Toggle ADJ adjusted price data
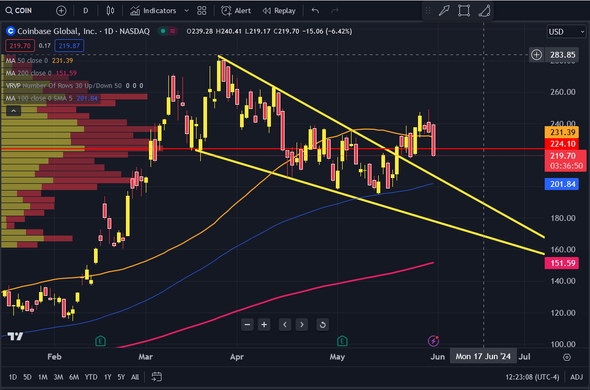Screen dimensions: 590x390 click(x=576, y=377)
